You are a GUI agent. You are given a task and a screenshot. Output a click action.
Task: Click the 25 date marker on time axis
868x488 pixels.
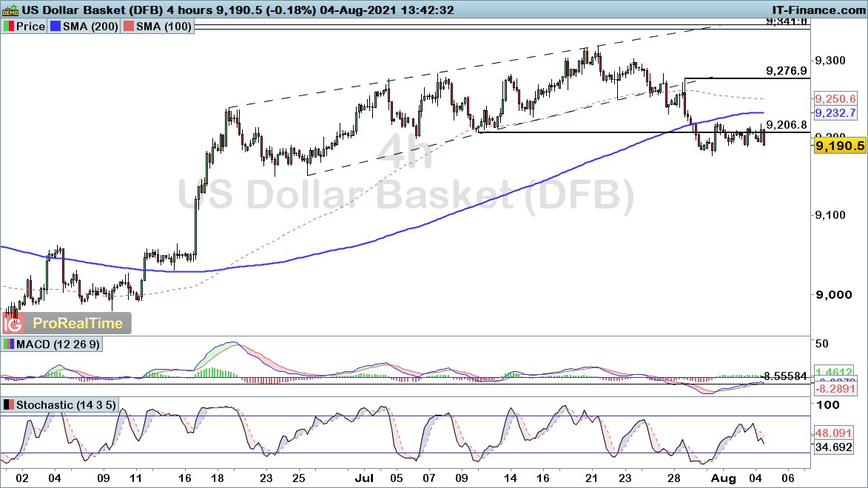point(298,478)
